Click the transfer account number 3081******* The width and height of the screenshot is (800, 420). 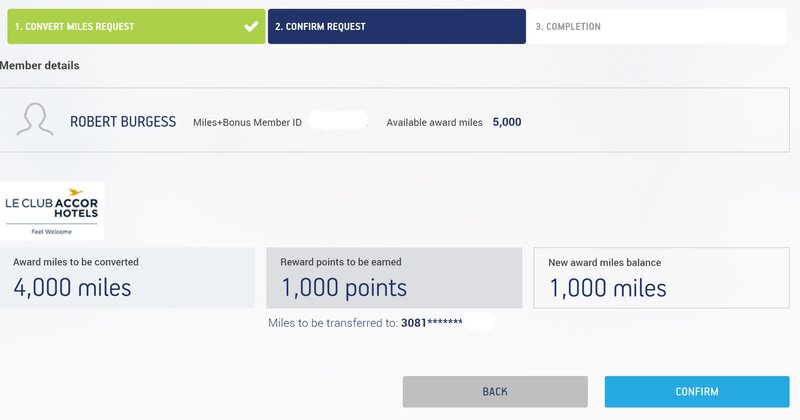(x=432, y=323)
